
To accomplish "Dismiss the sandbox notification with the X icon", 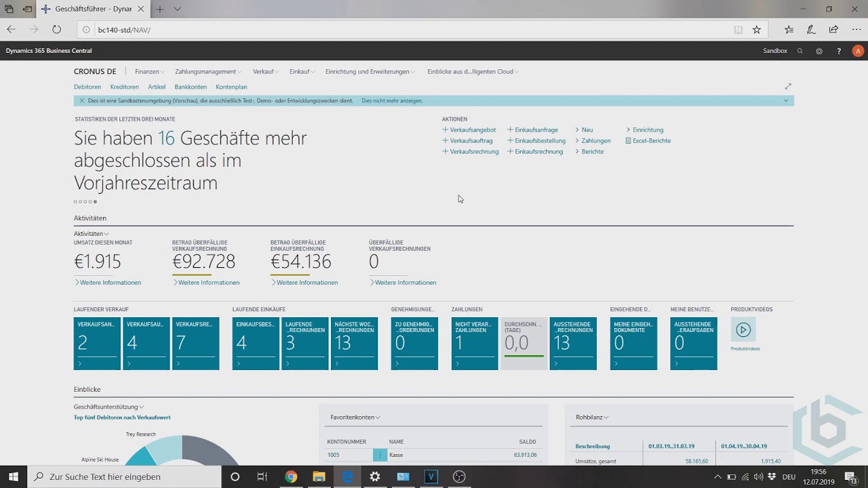I will click(x=82, y=101).
